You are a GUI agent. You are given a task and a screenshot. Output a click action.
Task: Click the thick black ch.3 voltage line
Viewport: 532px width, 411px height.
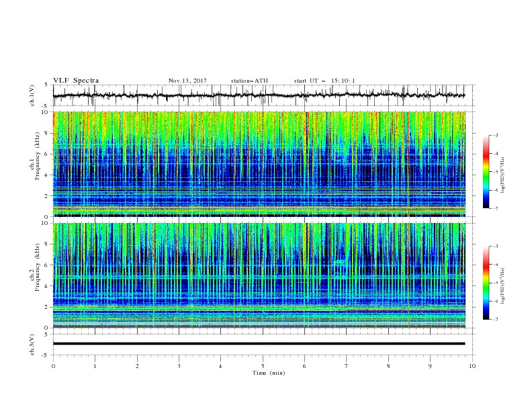click(x=259, y=344)
